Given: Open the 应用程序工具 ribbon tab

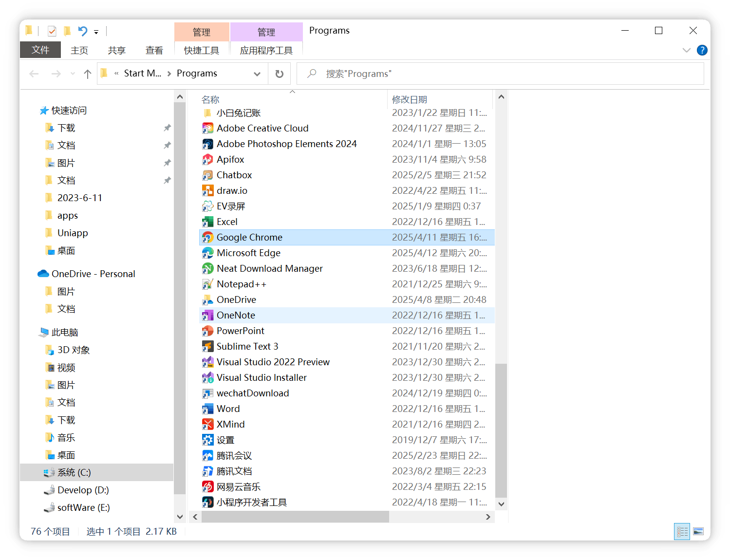Looking at the screenshot, I should 266,50.
